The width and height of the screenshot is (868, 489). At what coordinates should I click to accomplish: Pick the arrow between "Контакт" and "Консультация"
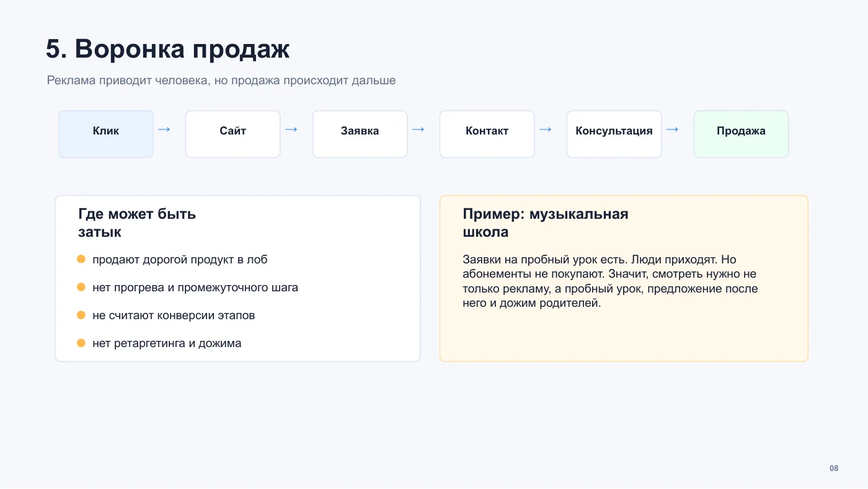[x=546, y=130]
